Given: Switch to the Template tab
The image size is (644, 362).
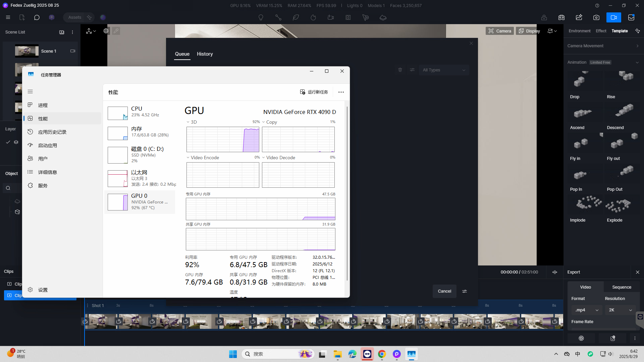Looking at the screenshot, I should 619,31.
